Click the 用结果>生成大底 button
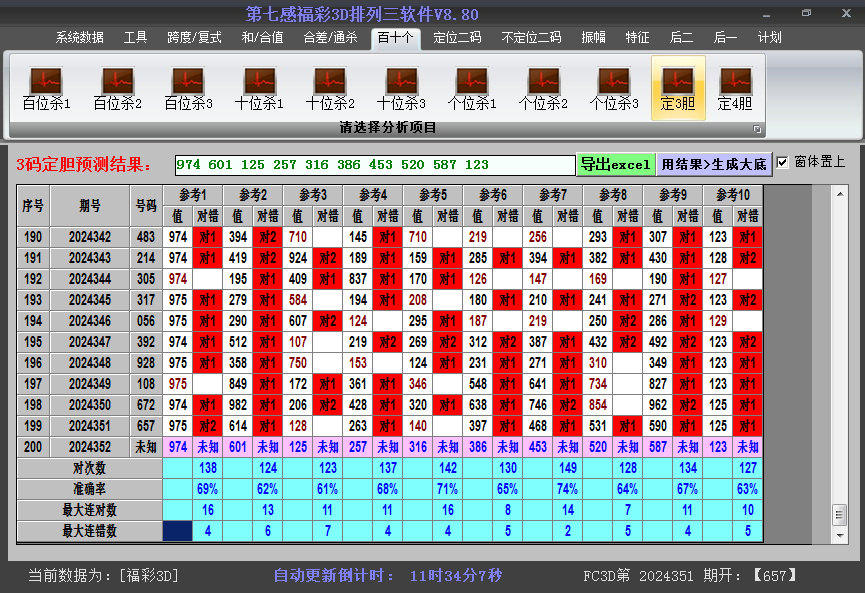 714,164
